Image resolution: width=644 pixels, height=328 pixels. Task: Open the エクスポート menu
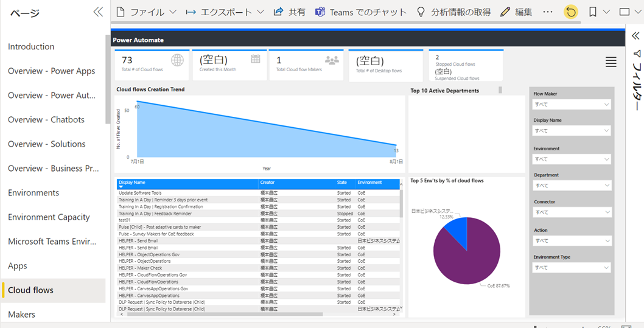[225, 12]
